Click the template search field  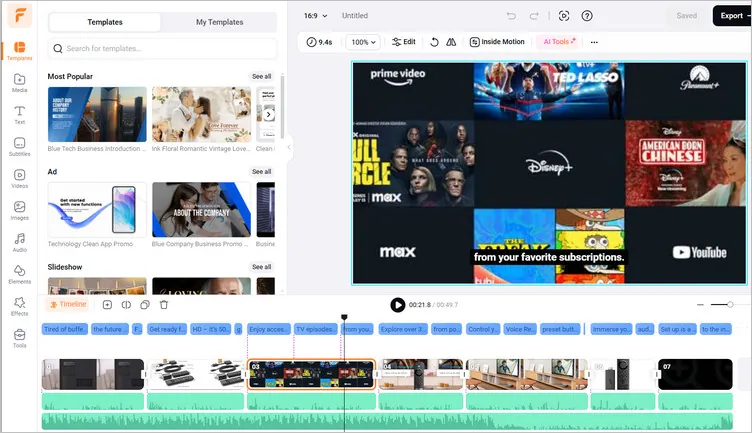(x=163, y=48)
